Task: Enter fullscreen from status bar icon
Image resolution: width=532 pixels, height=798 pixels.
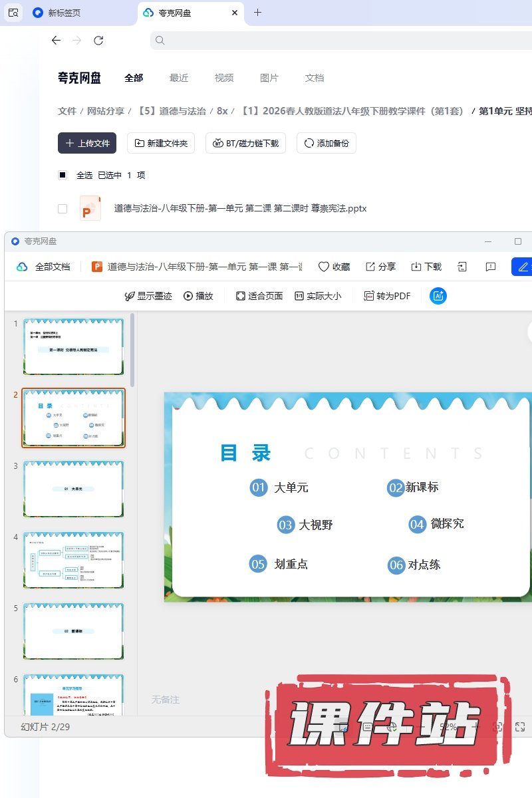Action: coord(521,727)
